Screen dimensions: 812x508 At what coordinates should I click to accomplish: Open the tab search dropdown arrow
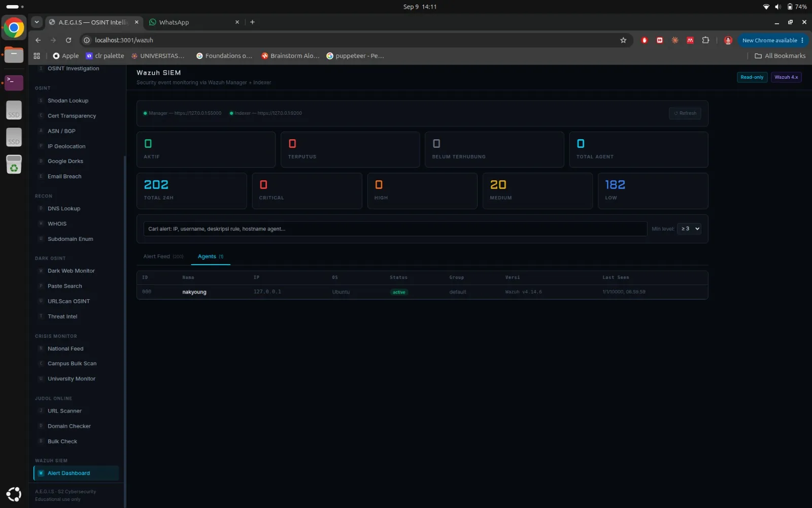(x=37, y=22)
